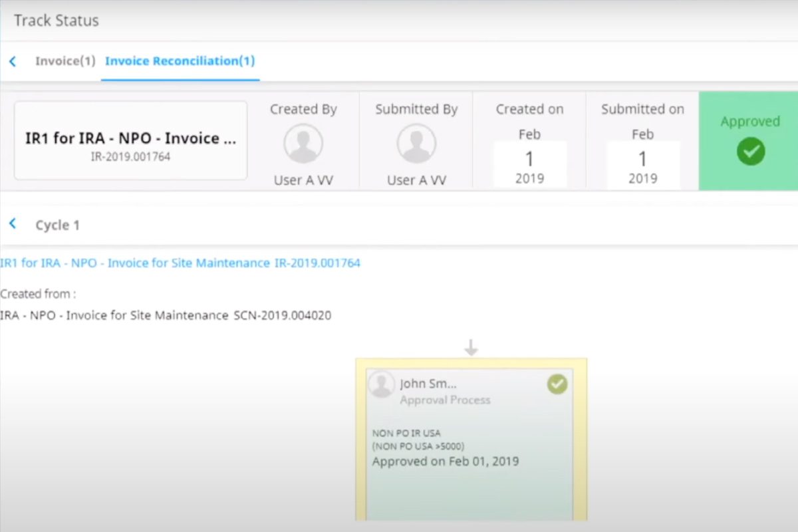The width and height of the screenshot is (798, 532).
Task: Open the IR-2019.001764 invoice reconciliation link
Action: click(181, 263)
